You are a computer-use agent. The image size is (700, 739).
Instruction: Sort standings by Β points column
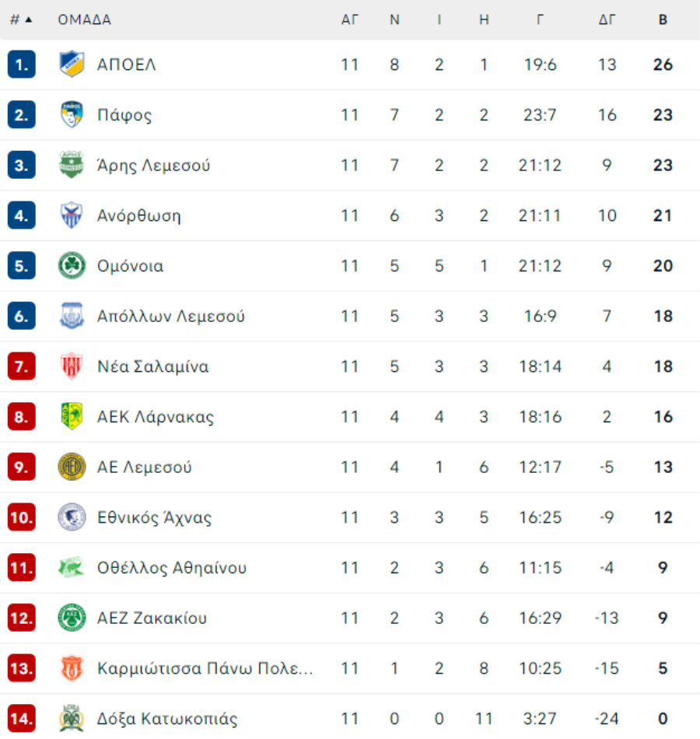[663, 19]
